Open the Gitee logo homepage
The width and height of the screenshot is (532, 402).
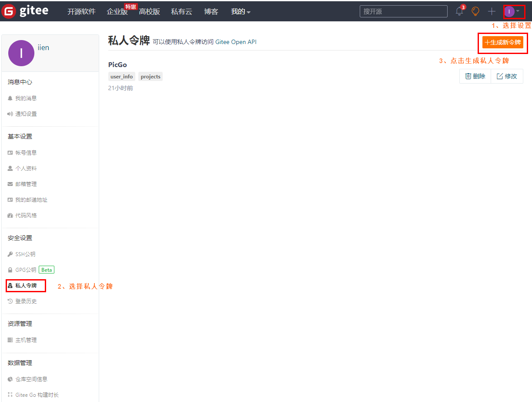tap(25, 11)
